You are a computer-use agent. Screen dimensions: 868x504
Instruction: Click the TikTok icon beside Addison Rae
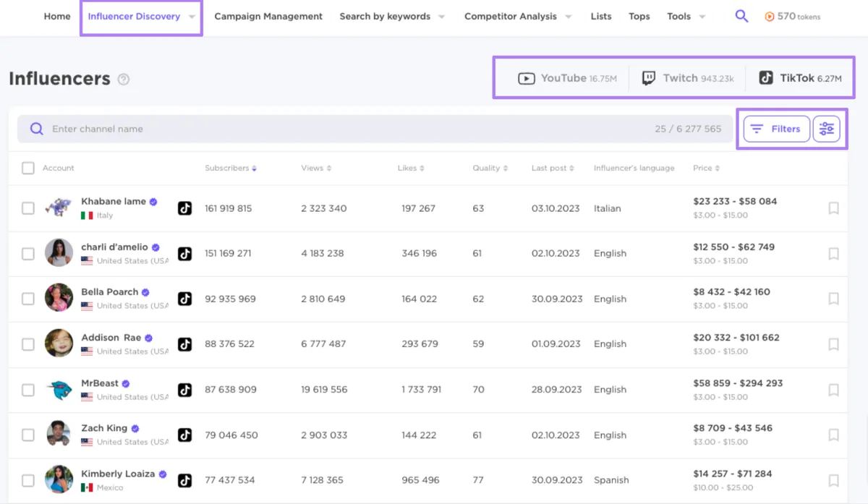pos(185,344)
